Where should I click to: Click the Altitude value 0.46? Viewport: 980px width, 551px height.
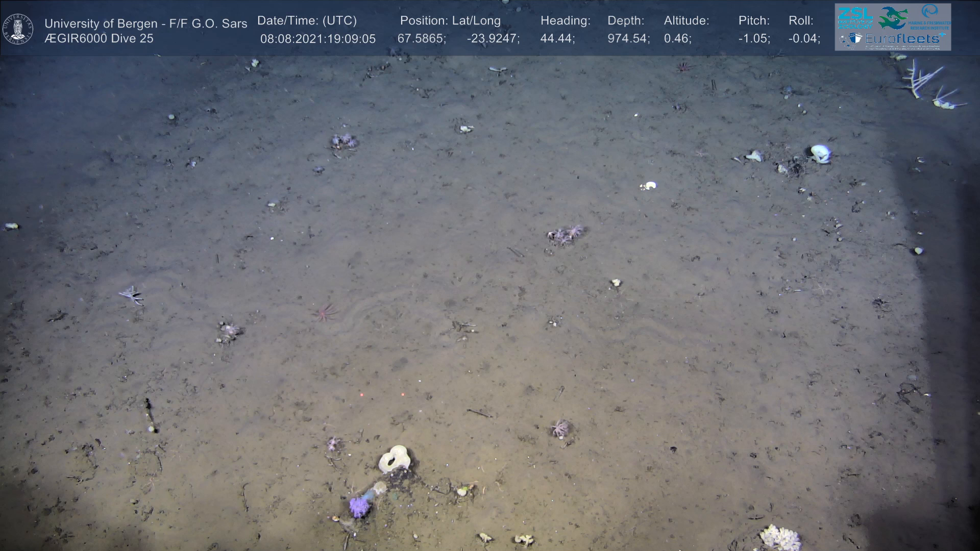pyautogui.click(x=677, y=39)
